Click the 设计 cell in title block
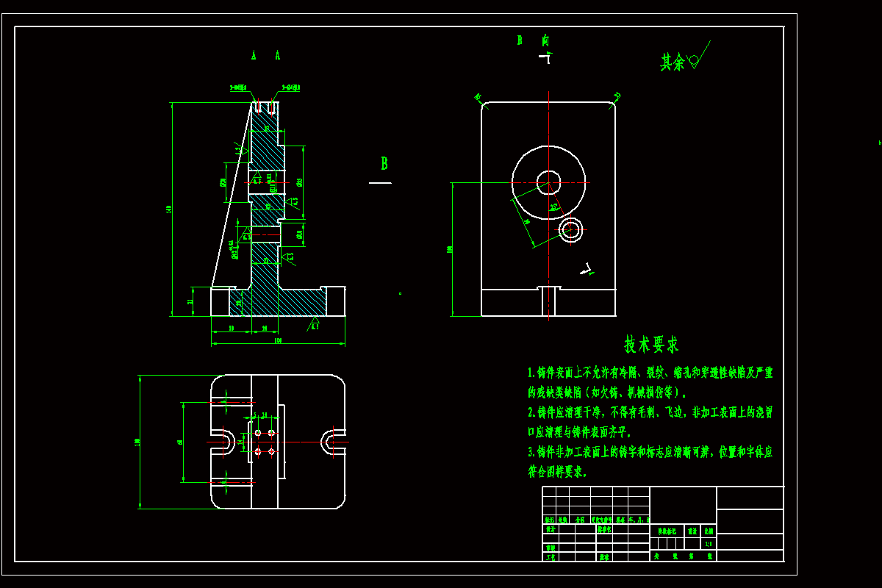This screenshot has height=588, width=882. pyautogui.click(x=550, y=528)
